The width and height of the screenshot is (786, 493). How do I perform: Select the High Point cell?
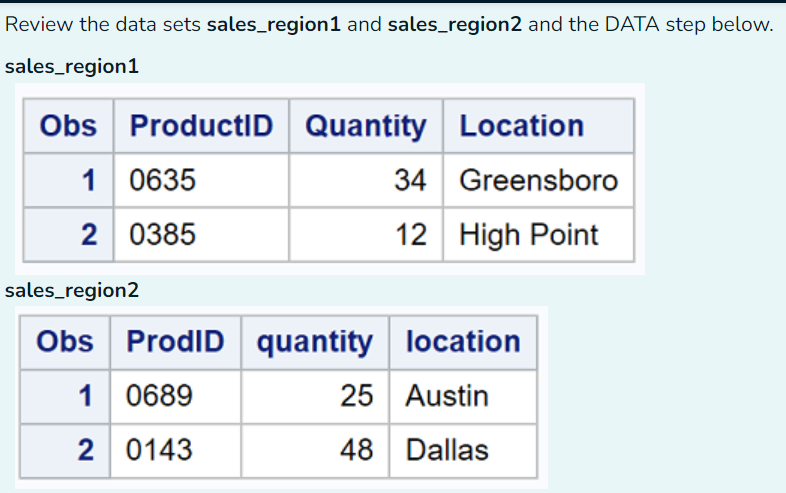(x=539, y=235)
